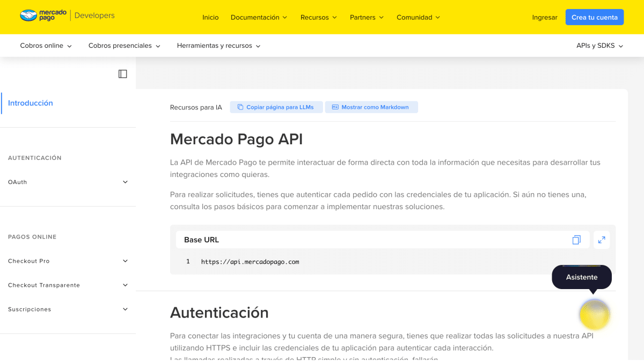The height and width of the screenshot is (362, 644).
Task: Expand the Checkout Transparente sidebar section
Action: tap(68, 285)
